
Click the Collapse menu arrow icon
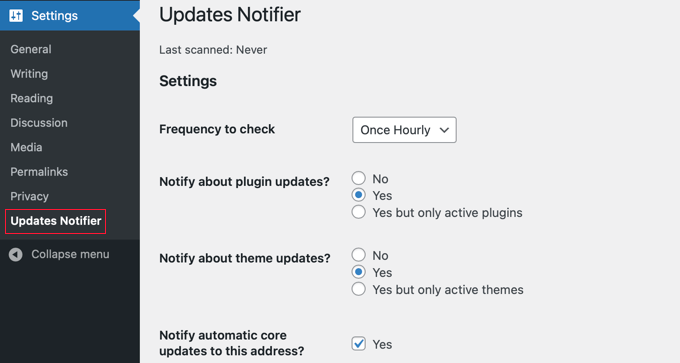click(16, 255)
